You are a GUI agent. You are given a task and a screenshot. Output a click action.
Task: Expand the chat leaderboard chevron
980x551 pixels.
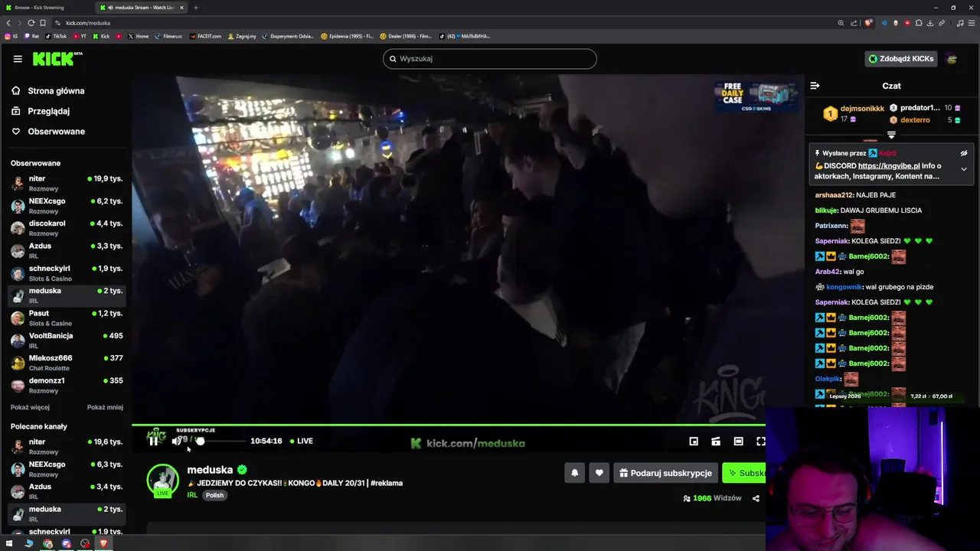pyautogui.click(x=891, y=135)
